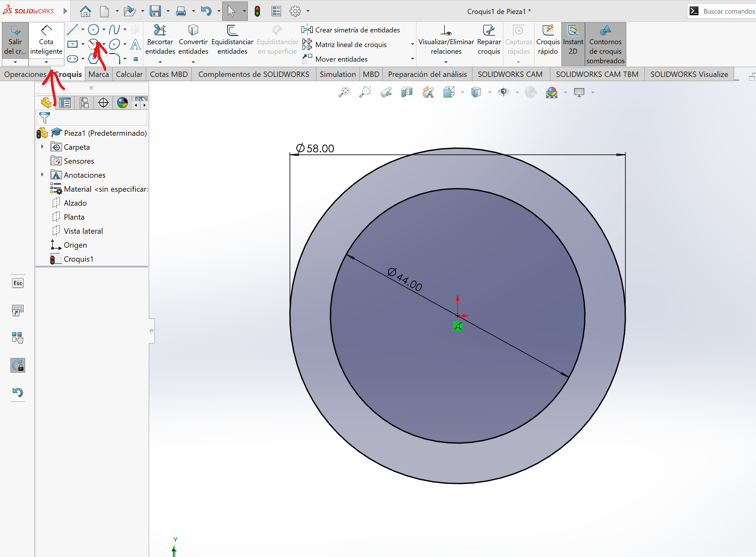Open the Options gear icon
The width and height of the screenshot is (756, 557).
pos(295,11)
